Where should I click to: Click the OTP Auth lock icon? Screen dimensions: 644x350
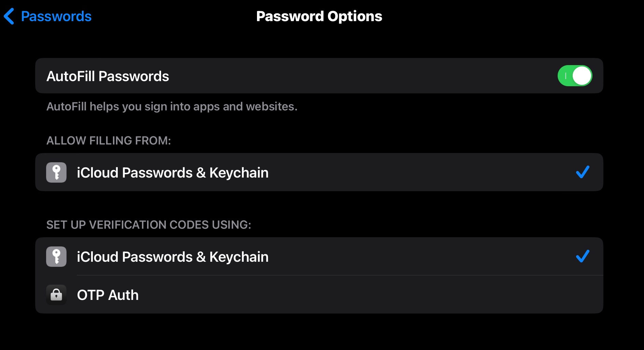pyautogui.click(x=56, y=295)
